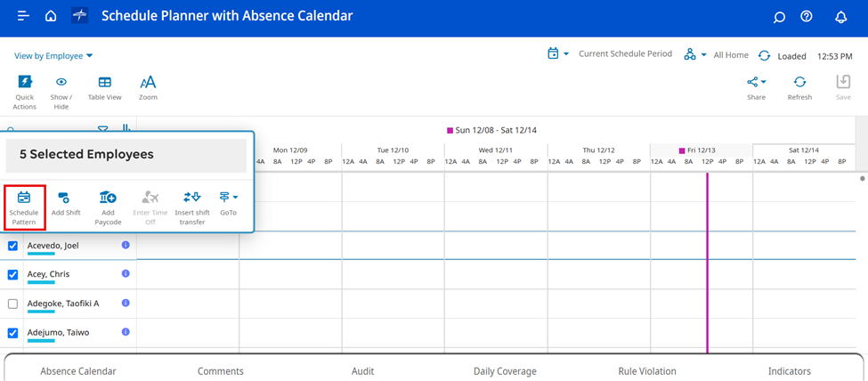
Task: Click the Schedule Pattern icon
Action: coord(24,198)
